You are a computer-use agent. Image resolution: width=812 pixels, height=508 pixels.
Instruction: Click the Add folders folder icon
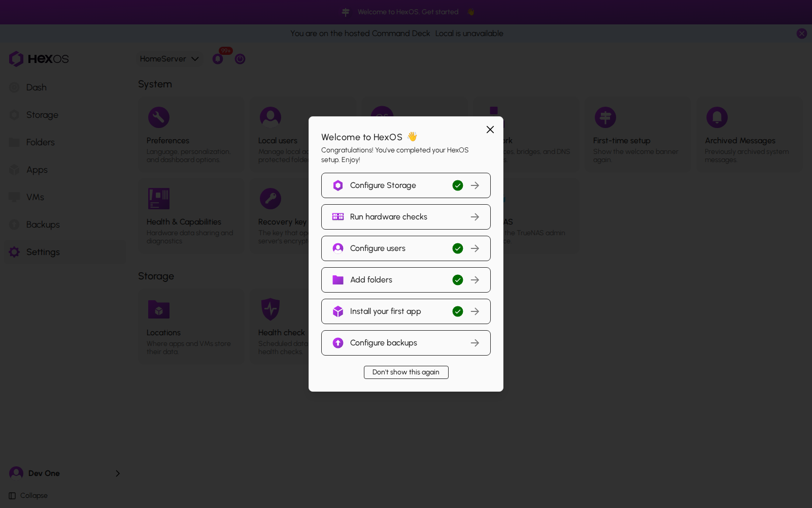coord(338,280)
